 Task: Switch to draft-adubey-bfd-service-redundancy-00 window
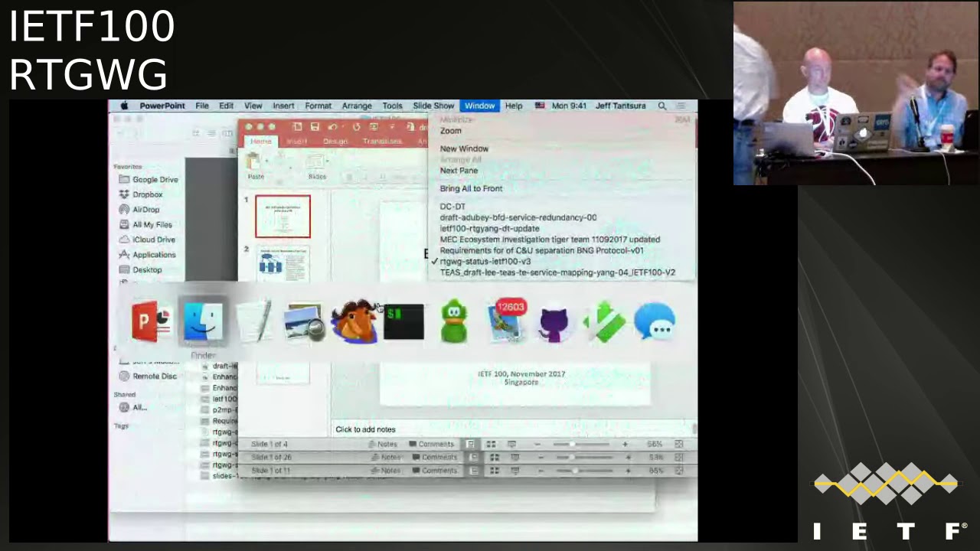[x=518, y=218]
